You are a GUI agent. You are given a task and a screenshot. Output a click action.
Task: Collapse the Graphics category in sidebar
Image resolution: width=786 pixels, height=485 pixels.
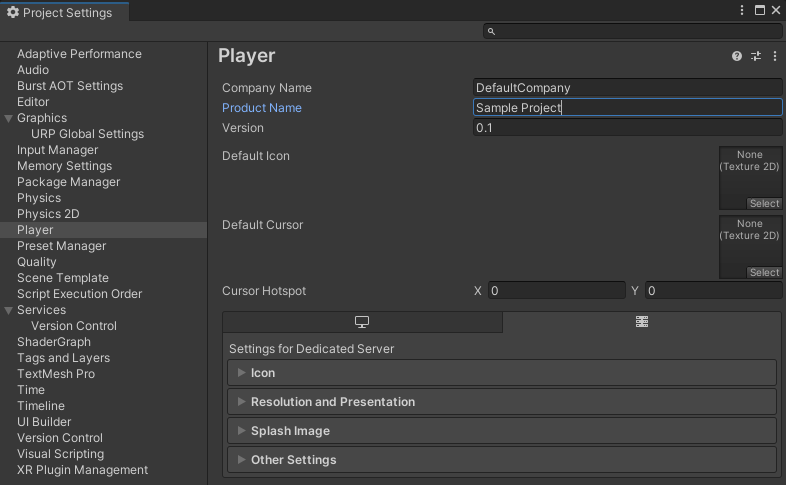(9, 118)
